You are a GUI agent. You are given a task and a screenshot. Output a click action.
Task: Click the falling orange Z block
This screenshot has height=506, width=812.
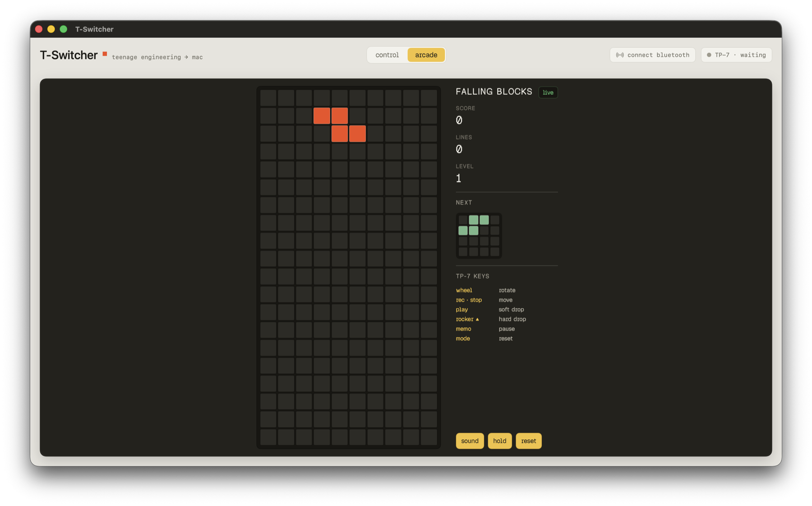pyautogui.click(x=339, y=125)
